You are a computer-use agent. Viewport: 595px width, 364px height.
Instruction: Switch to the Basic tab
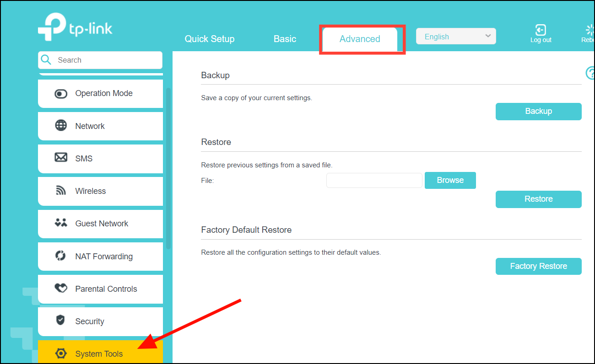(x=285, y=39)
